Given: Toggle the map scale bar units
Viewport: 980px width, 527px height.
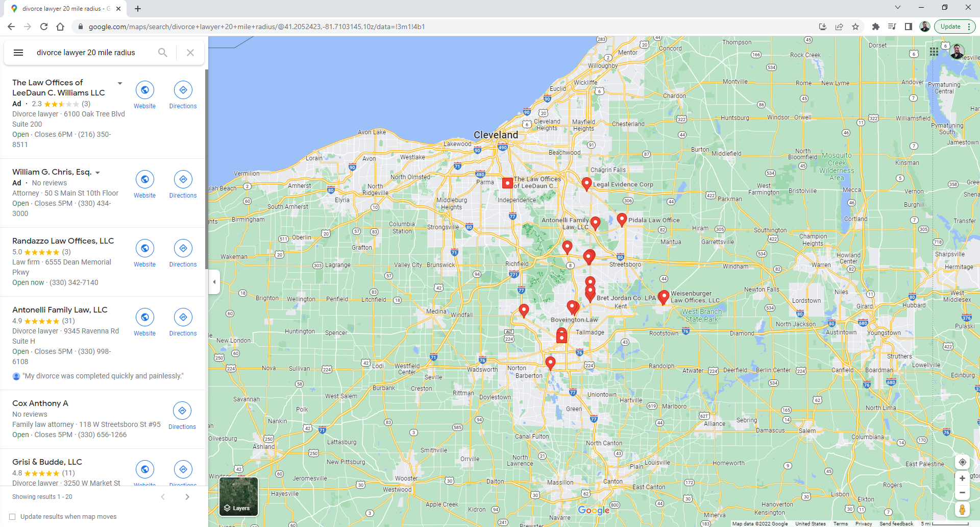Looking at the screenshot, I should tap(944, 524).
